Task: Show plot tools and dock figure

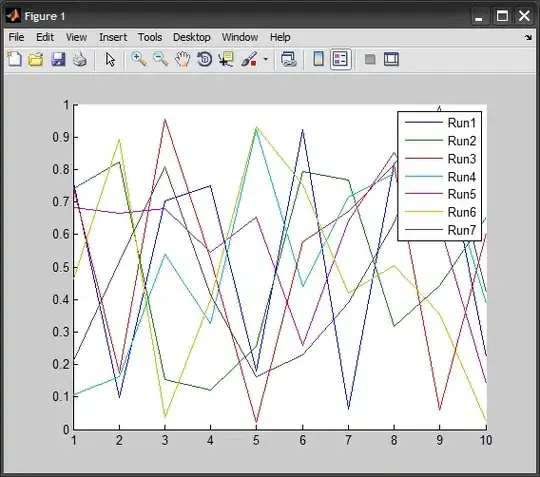Action: point(392,59)
